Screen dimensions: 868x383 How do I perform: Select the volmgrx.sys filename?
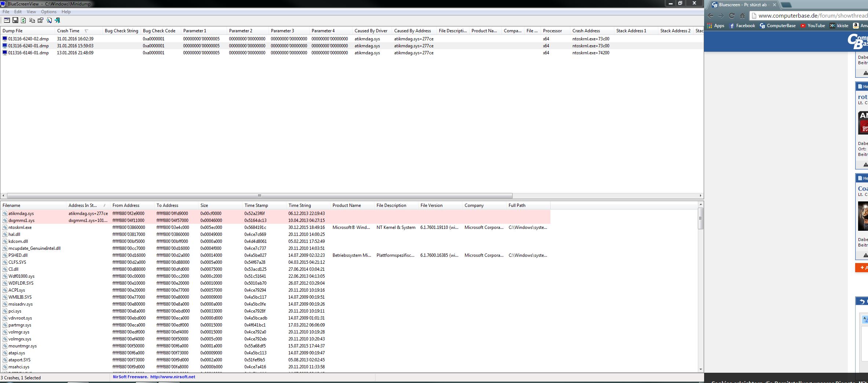tap(20, 339)
